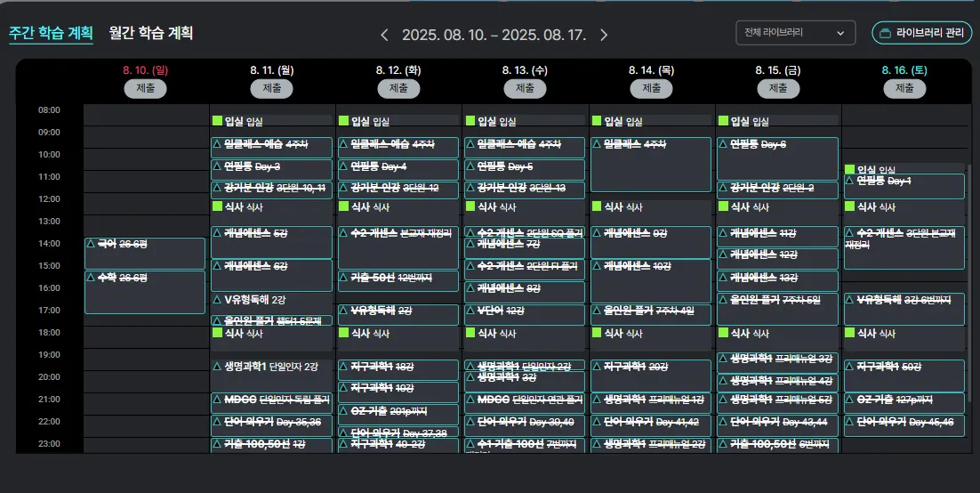980x493 pixels.
Task: Open 강기분 인강 2단원 2 task on Friday
Action: (x=777, y=190)
